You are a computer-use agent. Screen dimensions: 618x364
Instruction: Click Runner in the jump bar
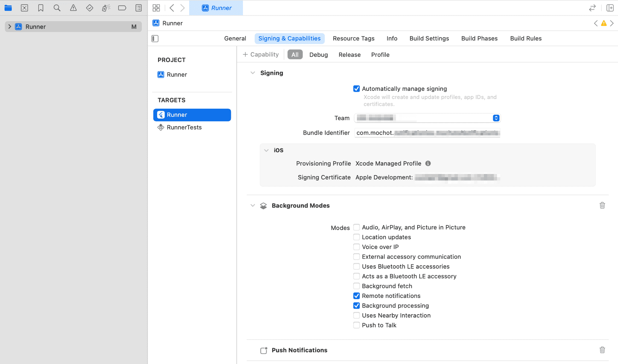click(x=172, y=23)
